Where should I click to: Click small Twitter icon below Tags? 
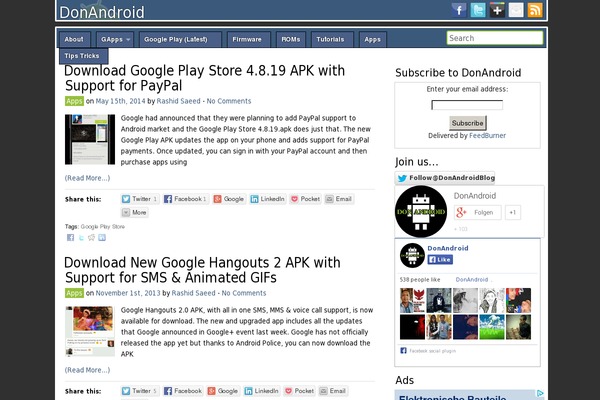pos(81,238)
